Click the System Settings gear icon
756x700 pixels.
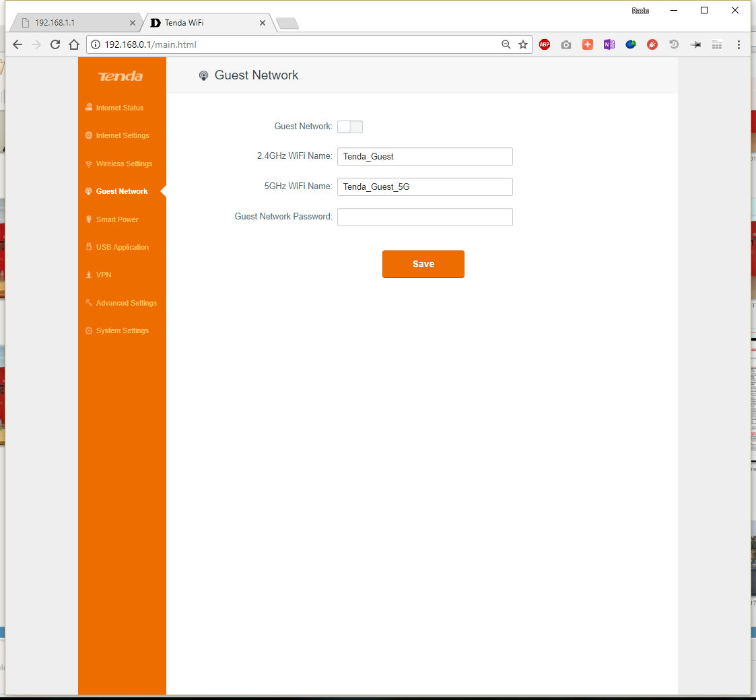coord(89,330)
